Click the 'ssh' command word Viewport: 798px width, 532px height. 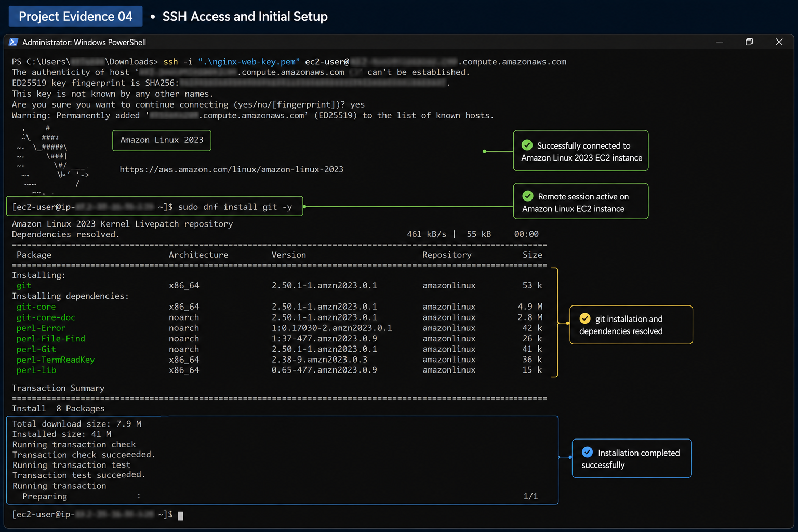click(x=170, y=62)
